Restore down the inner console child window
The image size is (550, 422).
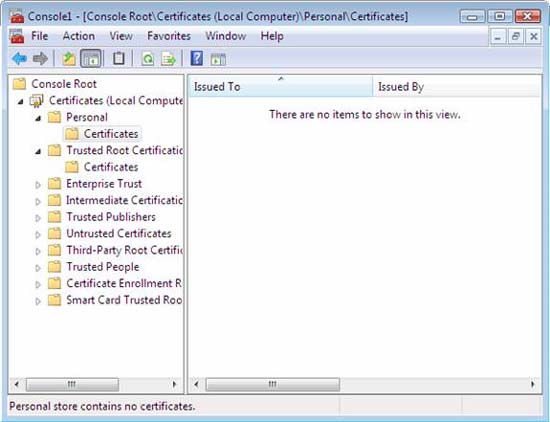pos(515,36)
